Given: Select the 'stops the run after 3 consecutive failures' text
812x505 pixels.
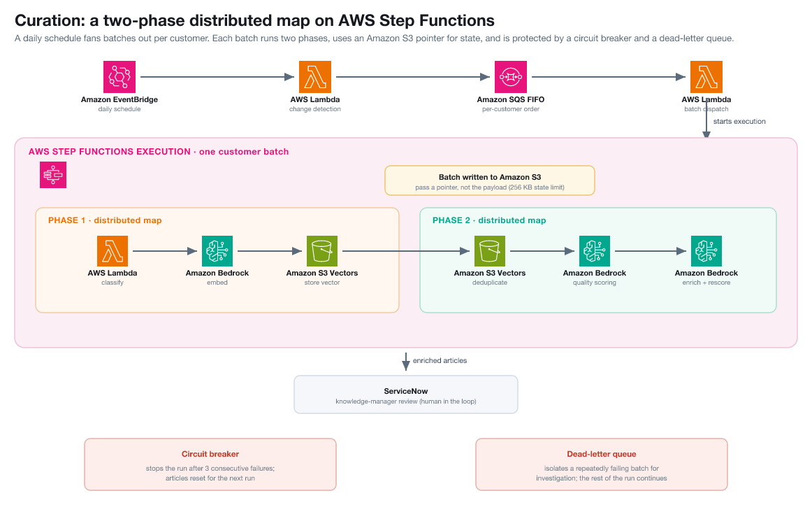Looking at the screenshot, I should pyautogui.click(x=210, y=468).
